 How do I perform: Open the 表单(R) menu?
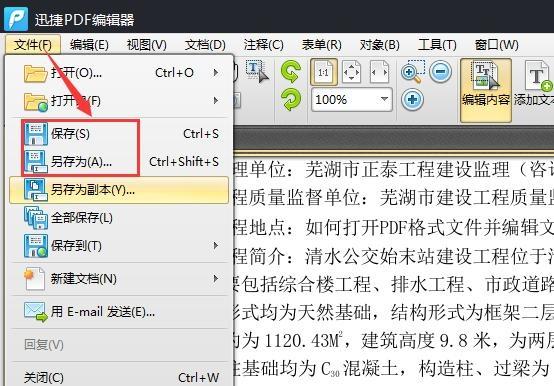322,45
